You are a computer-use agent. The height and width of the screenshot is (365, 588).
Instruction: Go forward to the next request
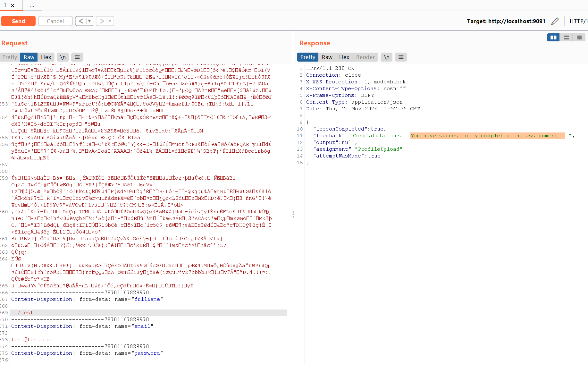tap(102, 21)
